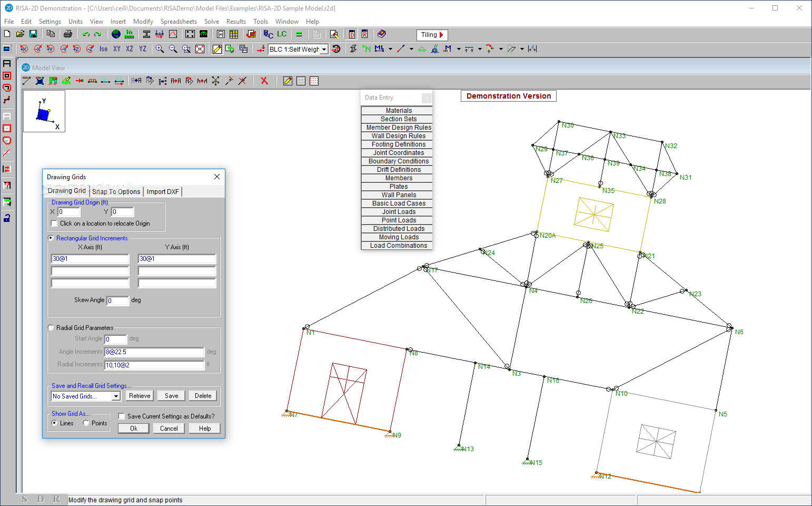The width and height of the screenshot is (812, 506).
Task: Toggle member labels ML icon
Action: (x=379, y=49)
